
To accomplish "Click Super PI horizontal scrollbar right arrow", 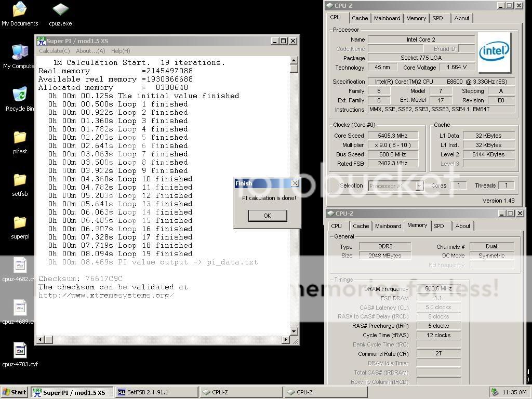I will point(286,339).
